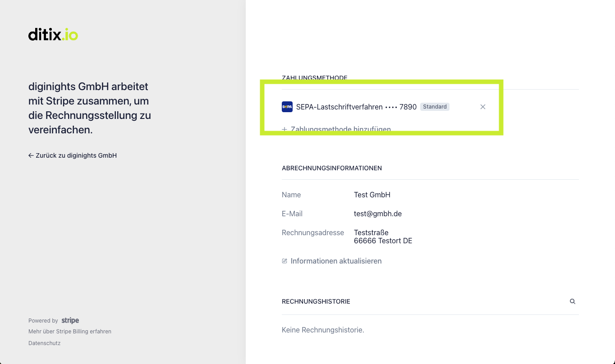Click the ABRECHNUNGSINFORMATIONEN section heading
The width and height of the screenshot is (615, 364).
(x=332, y=168)
